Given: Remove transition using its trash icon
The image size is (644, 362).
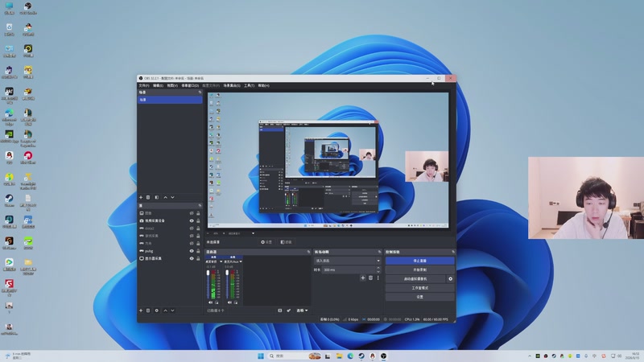Looking at the screenshot, I should (370, 278).
